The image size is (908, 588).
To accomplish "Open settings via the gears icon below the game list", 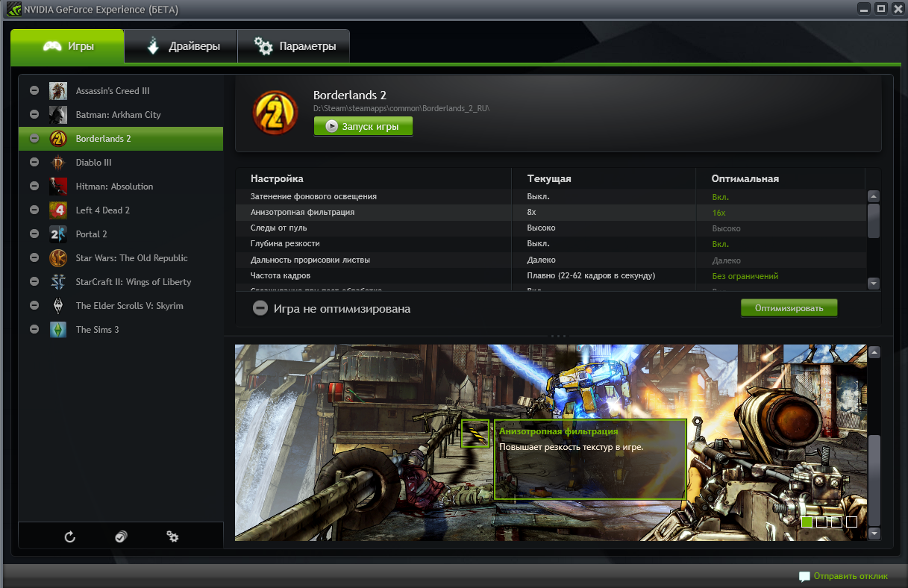I will pyautogui.click(x=172, y=536).
